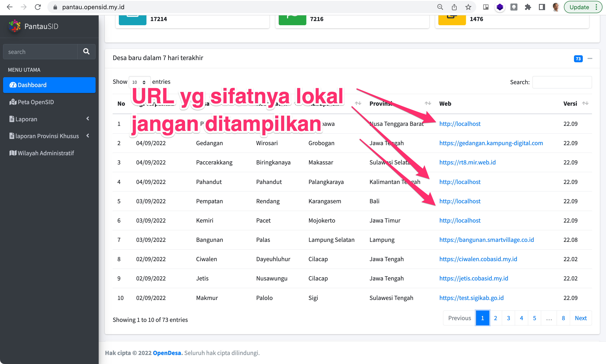Expand the laporan Provinsi Khusus submenu

point(88,136)
